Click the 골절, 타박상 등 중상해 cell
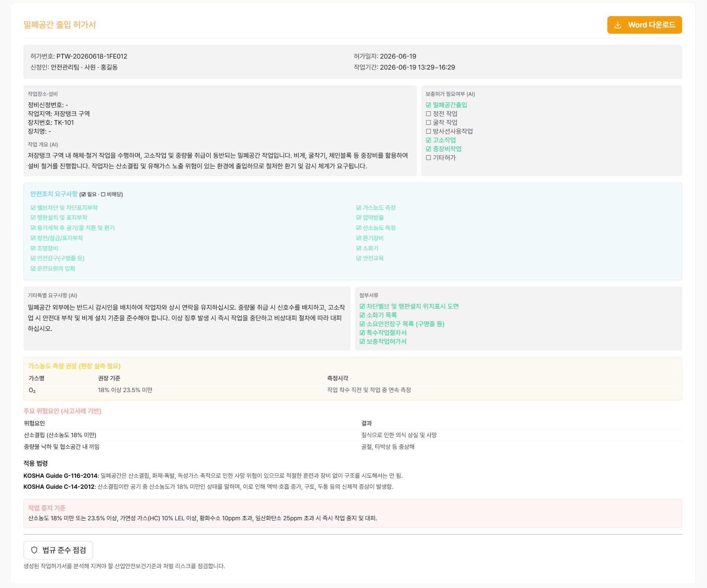The height and width of the screenshot is (588, 707). [388, 447]
